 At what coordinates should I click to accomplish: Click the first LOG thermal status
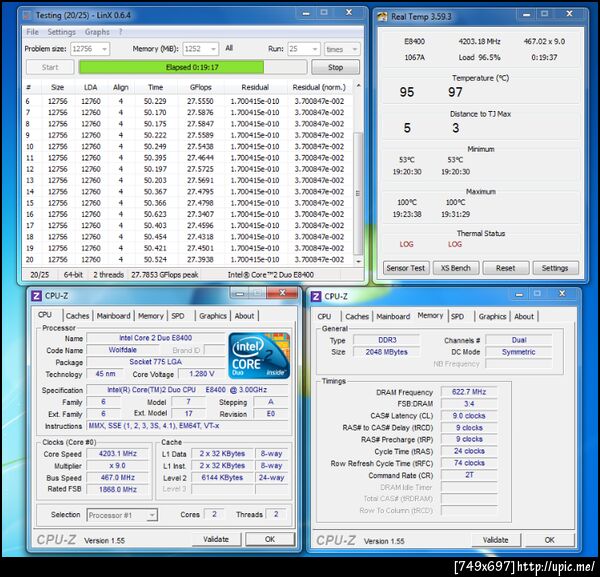(x=406, y=244)
